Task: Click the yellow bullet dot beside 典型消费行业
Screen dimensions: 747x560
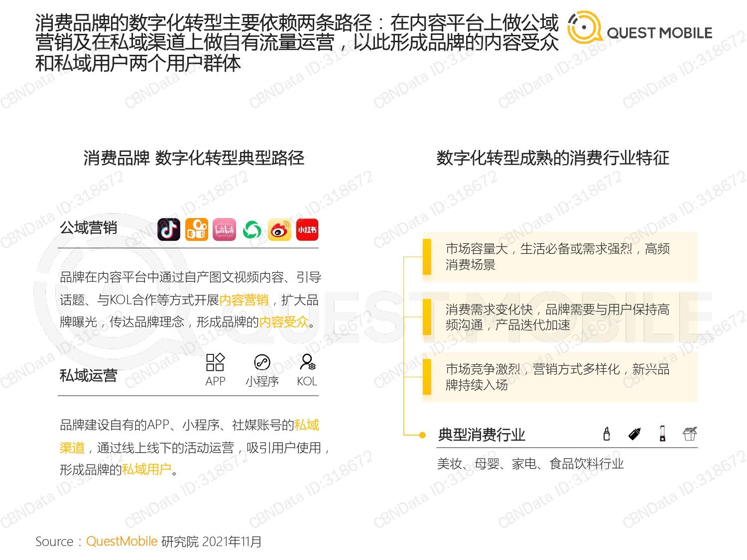Action: click(422, 435)
